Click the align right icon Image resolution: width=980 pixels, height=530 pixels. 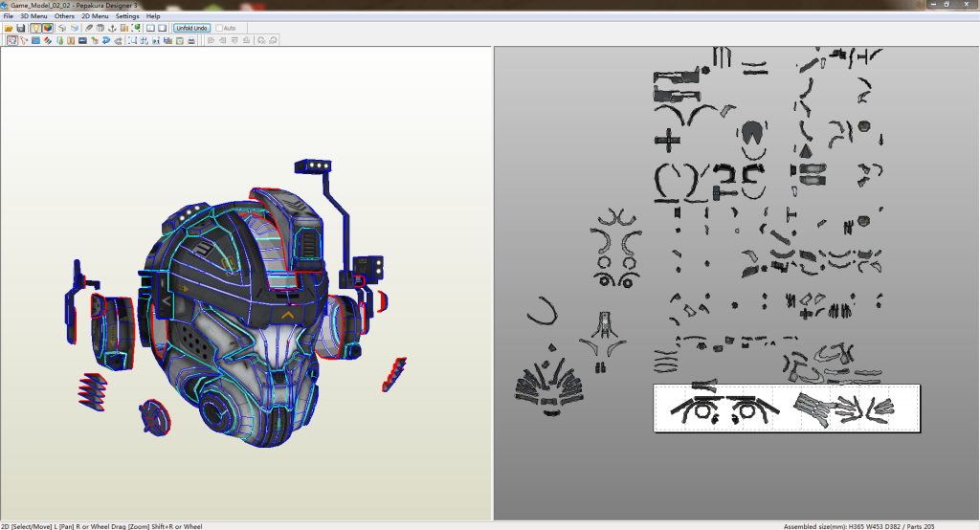[223, 40]
